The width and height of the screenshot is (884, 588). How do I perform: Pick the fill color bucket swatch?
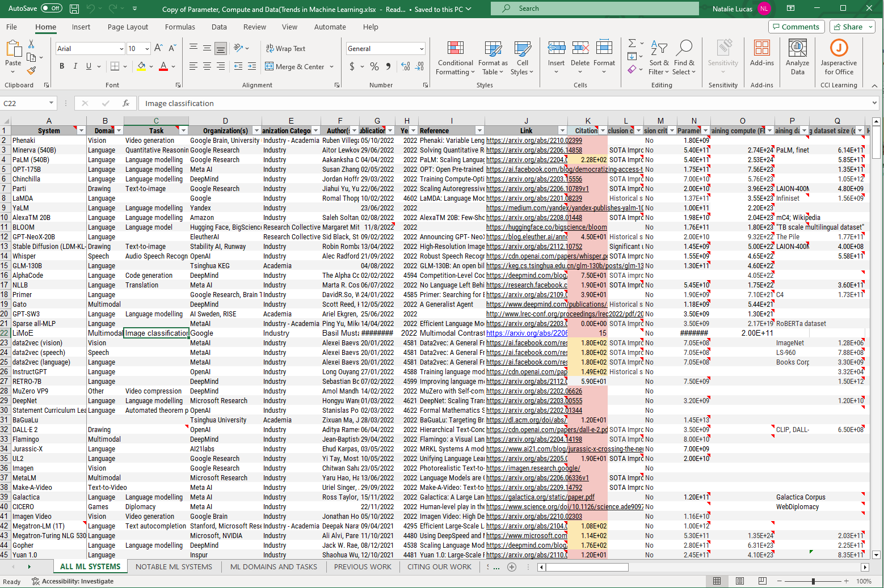[142, 66]
